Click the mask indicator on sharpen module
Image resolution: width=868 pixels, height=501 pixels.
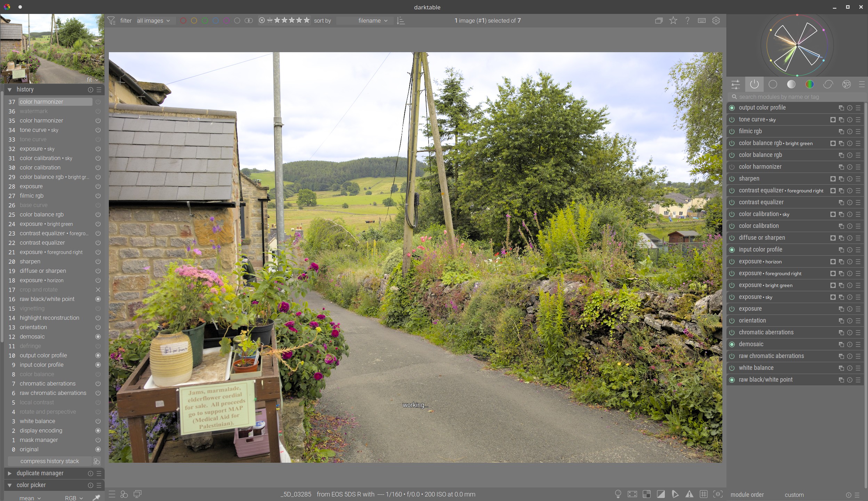coord(833,179)
